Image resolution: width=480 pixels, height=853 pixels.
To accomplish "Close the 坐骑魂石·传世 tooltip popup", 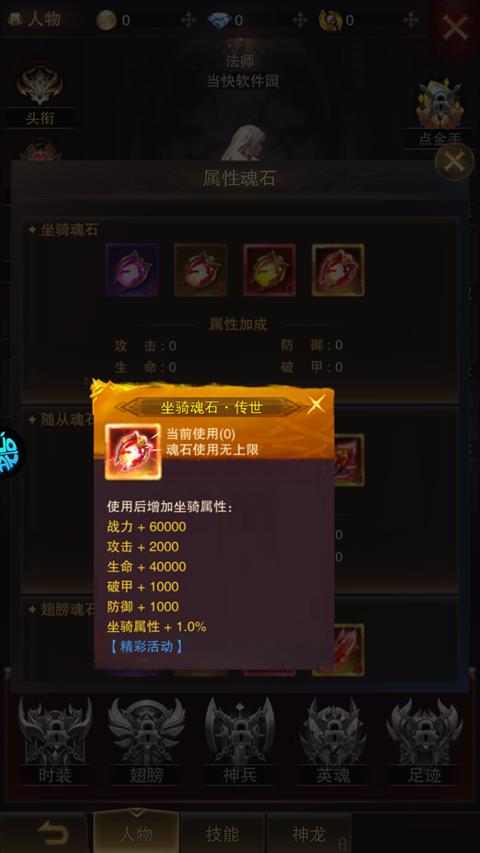I will coord(316,405).
